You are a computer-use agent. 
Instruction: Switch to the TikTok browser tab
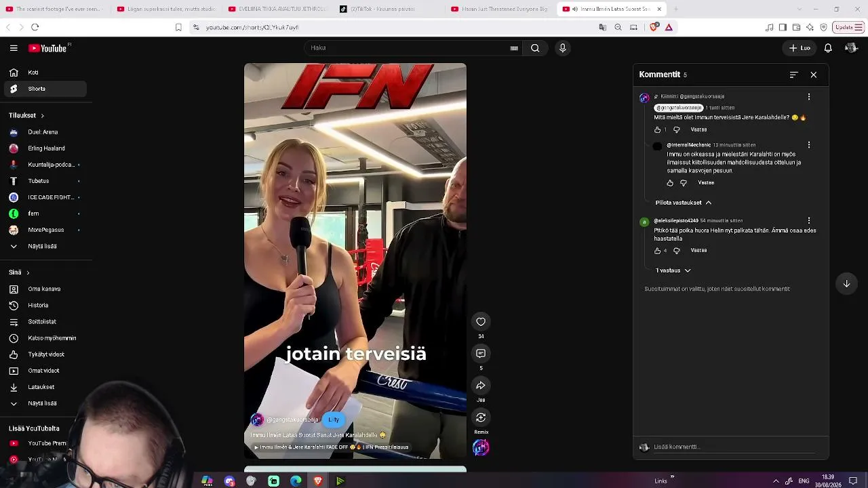tap(387, 9)
